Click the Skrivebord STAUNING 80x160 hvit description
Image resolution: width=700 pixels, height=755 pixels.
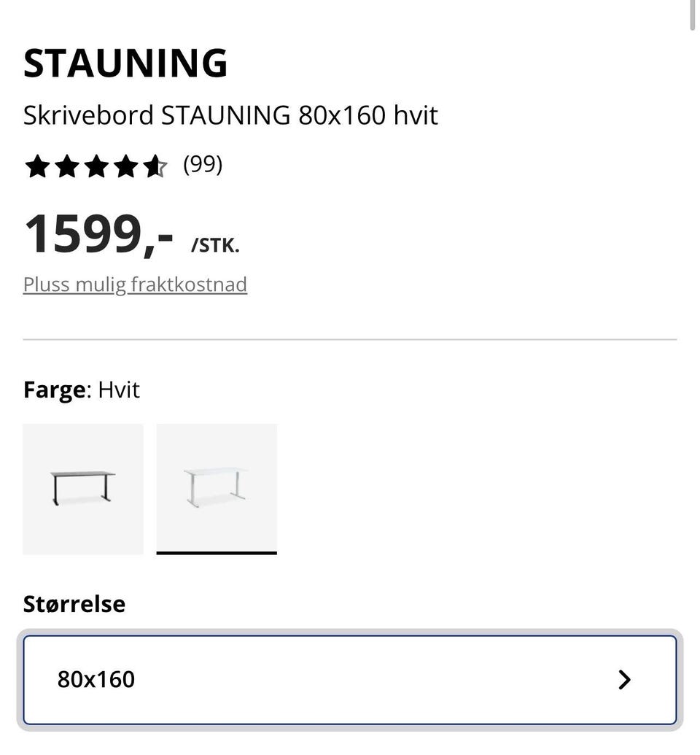[x=230, y=115]
